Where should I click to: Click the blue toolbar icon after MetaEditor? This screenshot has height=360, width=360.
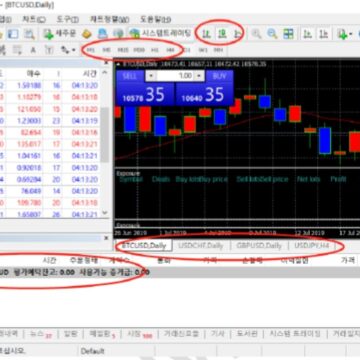(x=102, y=34)
